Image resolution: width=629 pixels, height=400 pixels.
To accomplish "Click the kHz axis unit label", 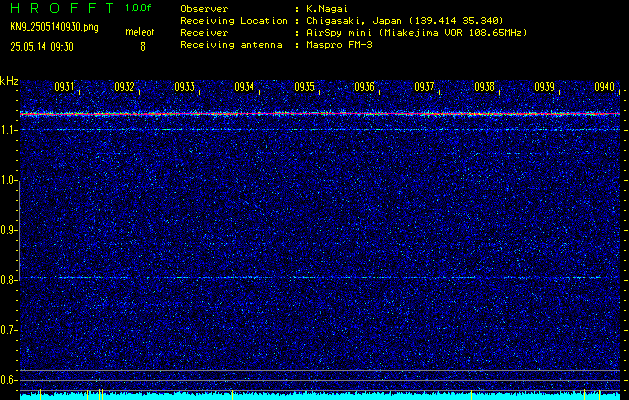I will tap(9, 81).
